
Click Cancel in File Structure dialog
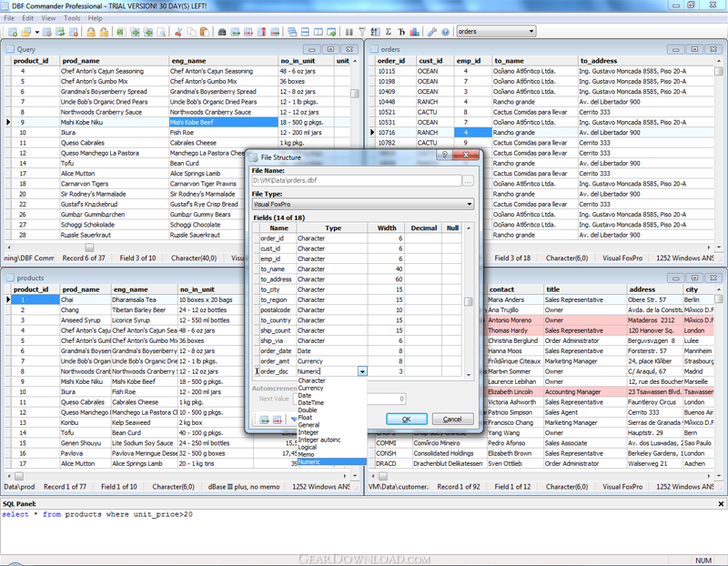click(452, 419)
